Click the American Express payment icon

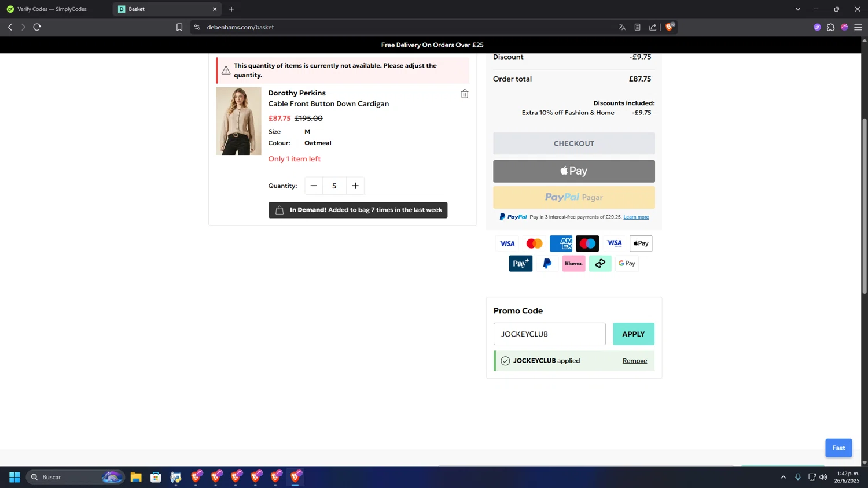(561, 243)
